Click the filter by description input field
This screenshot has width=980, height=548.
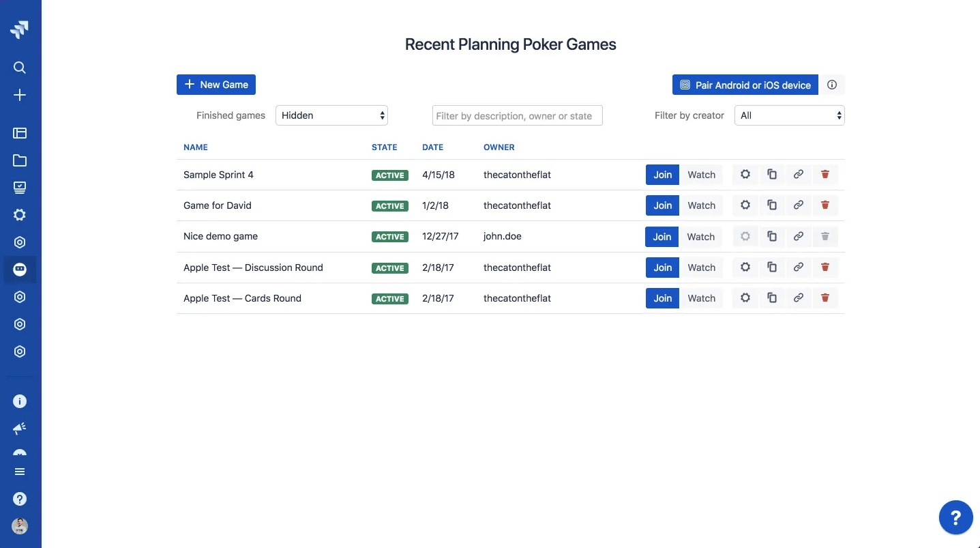tap(516, 115)
